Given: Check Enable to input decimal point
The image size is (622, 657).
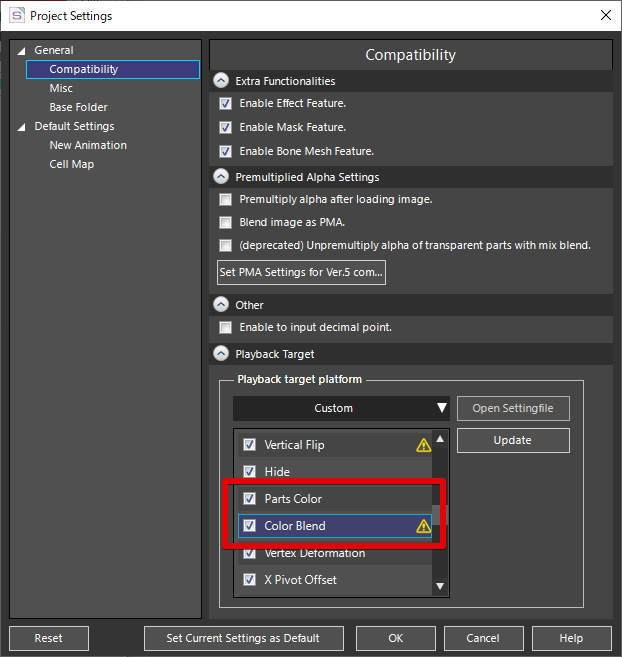Looking at the screenshot, I should pos(225,327).
